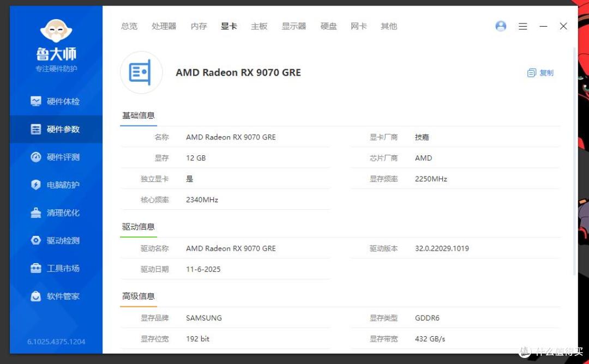Viewport: 589px width, 364px height.
Task: Click the AMD Radeon RX 9070 GRE title
Action: click(x=238, y=72)
